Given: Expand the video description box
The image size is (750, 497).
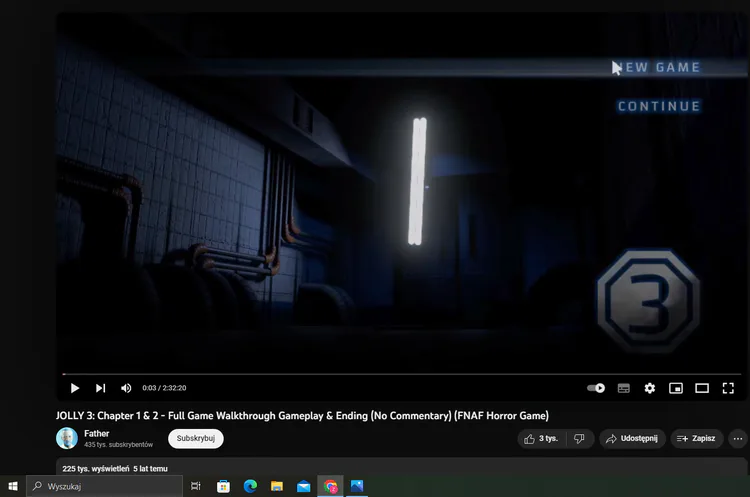Looking at the screenshot, I should pyautogui.click(x=402, y=467).
